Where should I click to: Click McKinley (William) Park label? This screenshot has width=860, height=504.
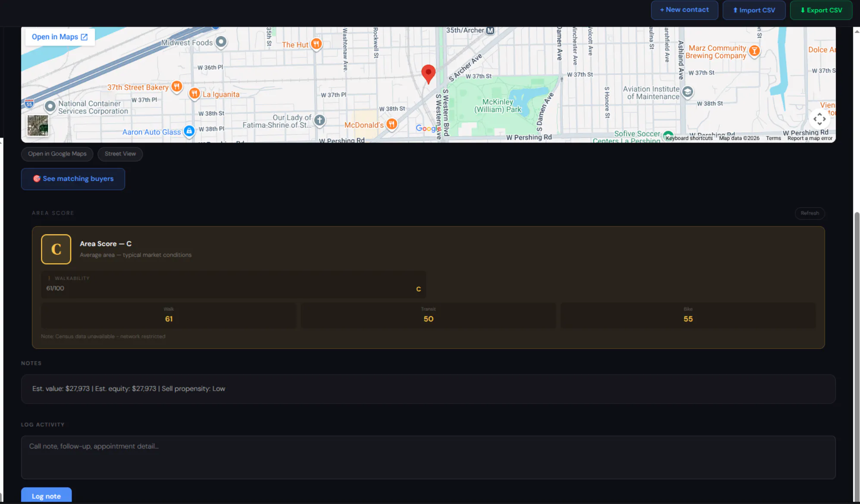[498, 106]
